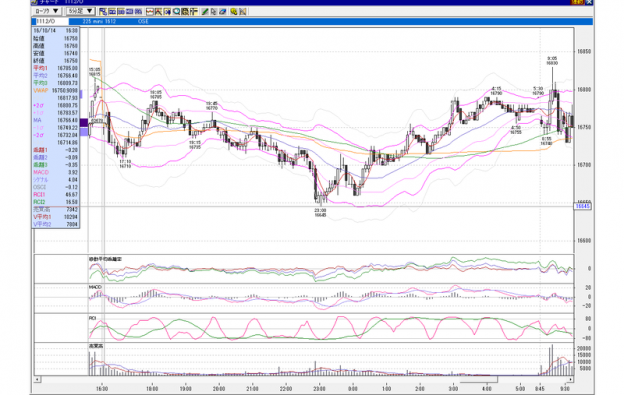Click the red line chart icon
The height and width of the screenshot is (395, 624).
pyautogui.click(x=150, y=12)
